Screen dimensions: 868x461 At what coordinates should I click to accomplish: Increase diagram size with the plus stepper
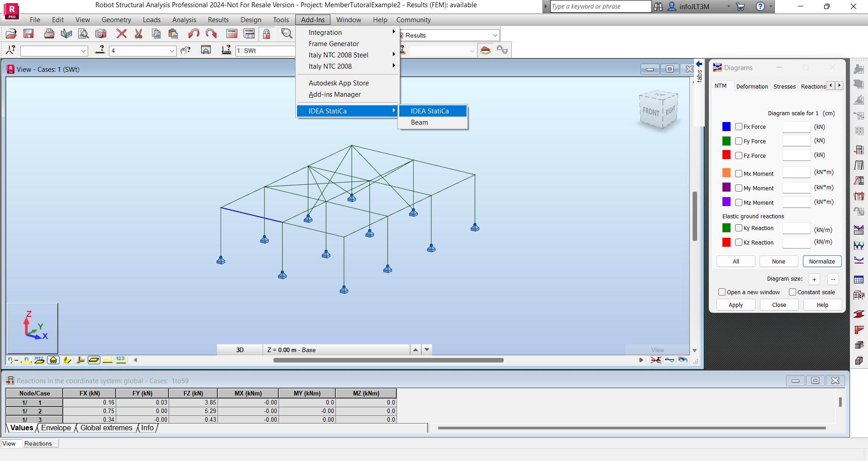point(814,279)
